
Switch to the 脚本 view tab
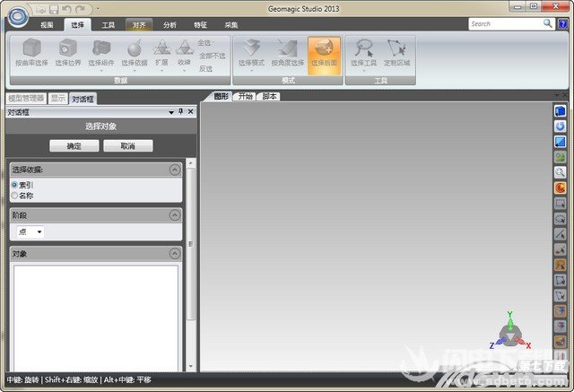coord(269,96)
